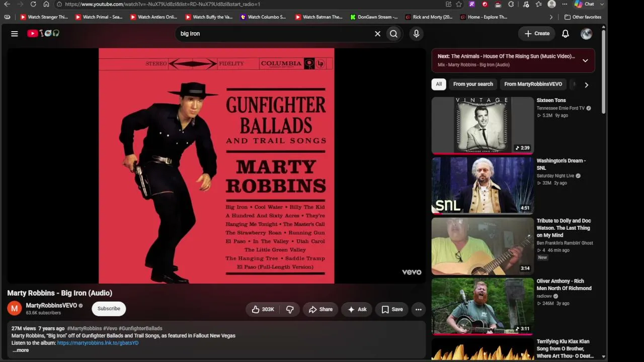This screenshot has height=362, width=644.
Task: Open Washington's Dream SNL thumbnail
Action: (482, 186)
